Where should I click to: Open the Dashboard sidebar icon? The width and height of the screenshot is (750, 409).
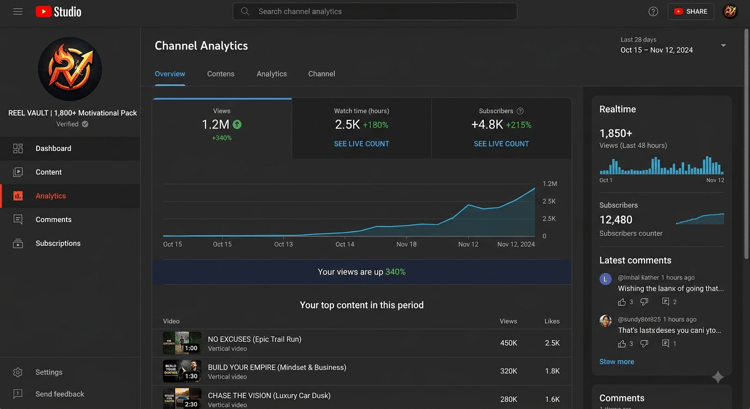click(x=18, y=148)
